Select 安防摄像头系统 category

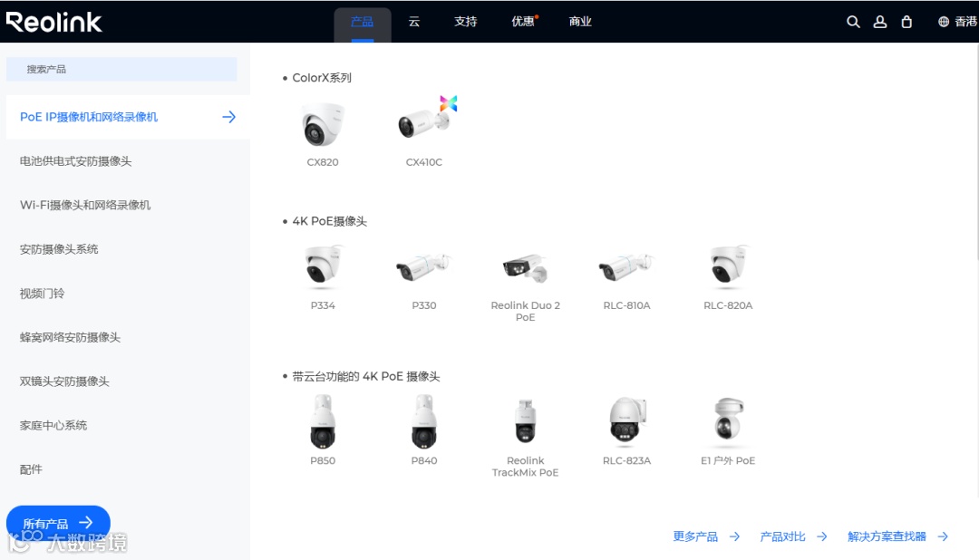59,249
